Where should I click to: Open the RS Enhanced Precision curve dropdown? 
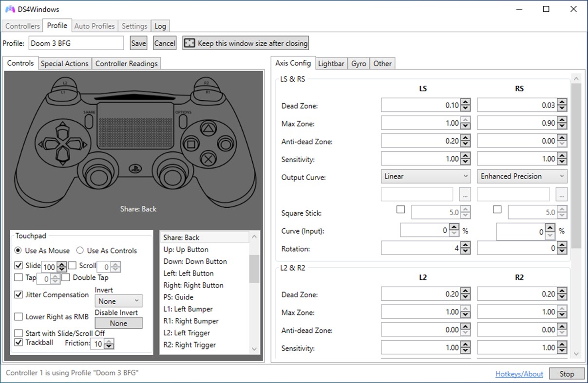coord(521,176)
